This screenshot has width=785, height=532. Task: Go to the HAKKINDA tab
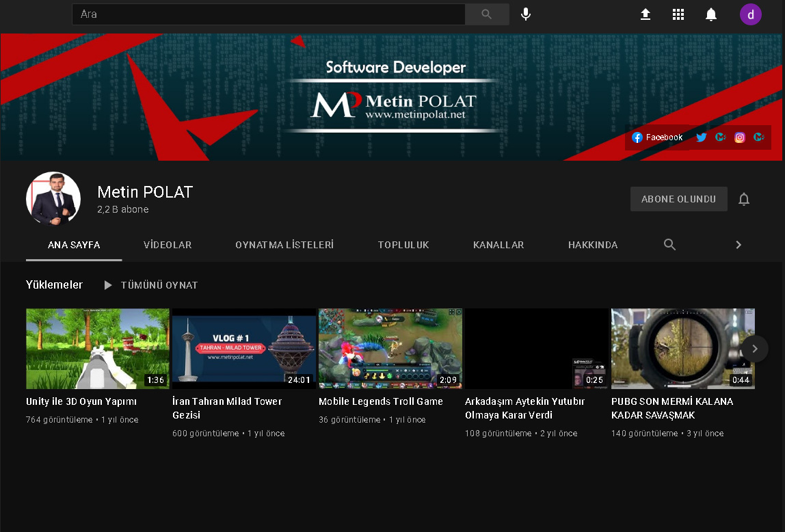592,245
